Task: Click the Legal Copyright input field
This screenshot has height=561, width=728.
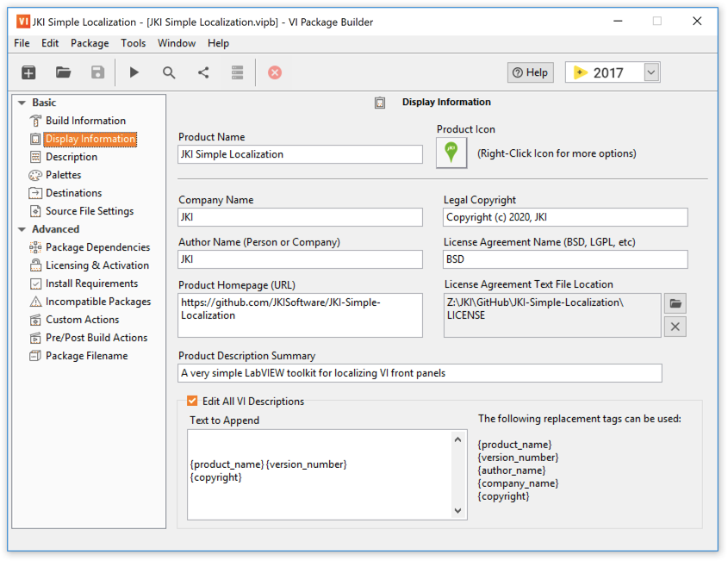Action: tap(565, 217)
